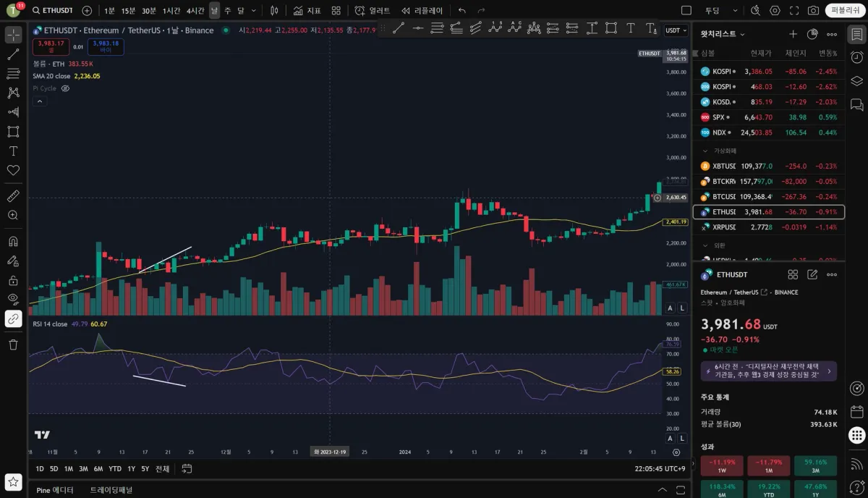This screenshot has height=498, width=868.
Task: Open the USDT currency dropdown
Action: pyautogui.click(x=676, y=30)
